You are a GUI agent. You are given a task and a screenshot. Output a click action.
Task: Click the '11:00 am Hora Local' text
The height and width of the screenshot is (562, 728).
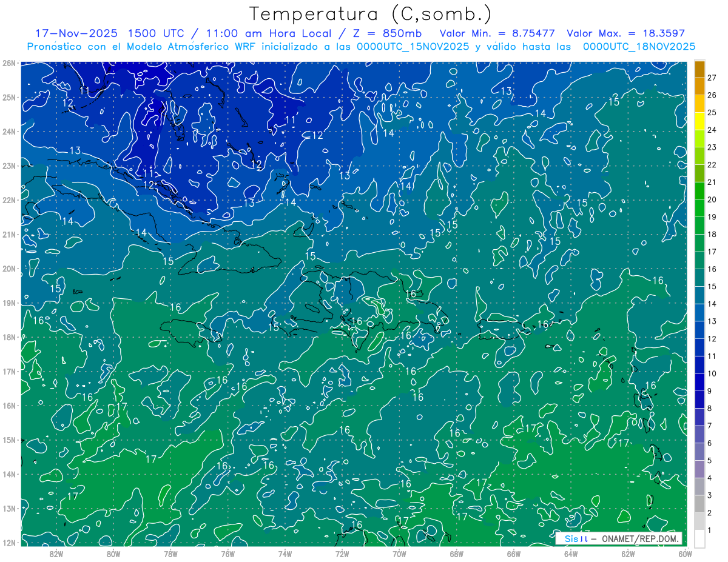pyautogui.click(x=268, y=33)
